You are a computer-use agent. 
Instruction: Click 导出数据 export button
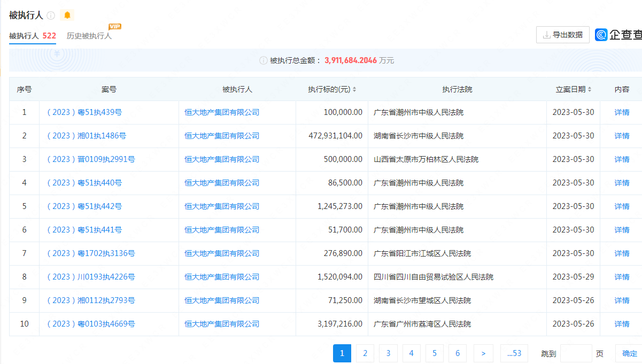tap(562, 35)
